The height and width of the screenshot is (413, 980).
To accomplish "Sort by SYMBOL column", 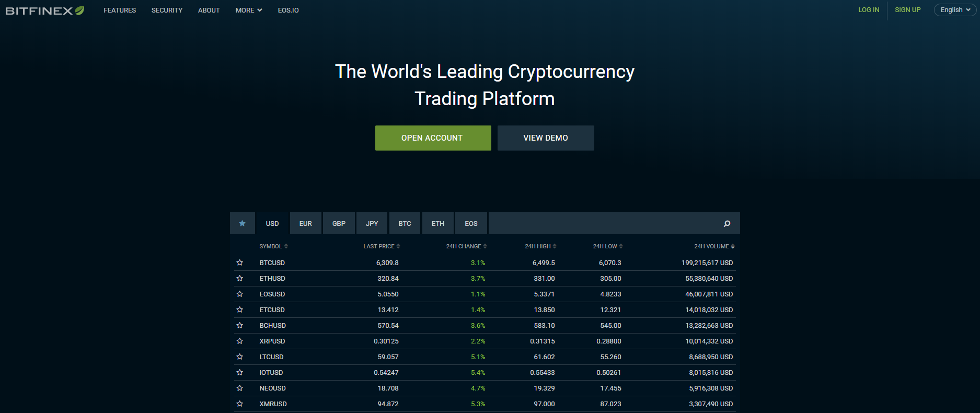I will pyautogui.click(x=273, y=246).
